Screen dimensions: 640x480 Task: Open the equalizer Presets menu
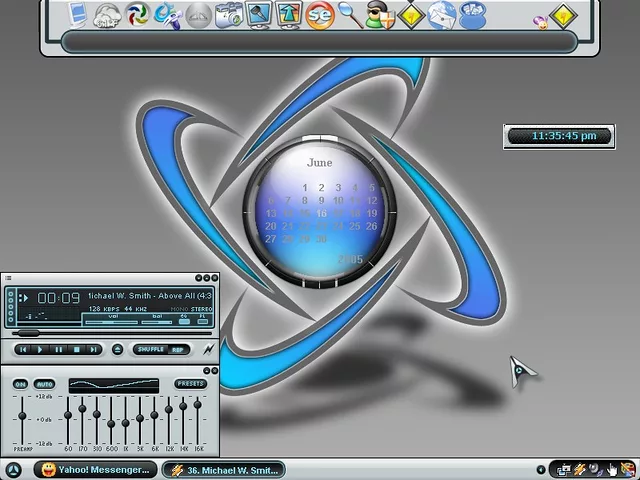click(190, 384)
